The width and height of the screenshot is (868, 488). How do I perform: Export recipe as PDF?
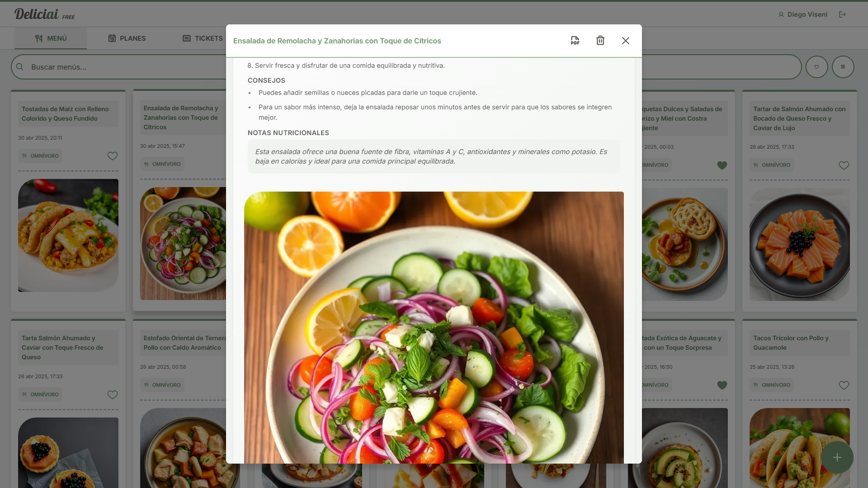[575, 41]
